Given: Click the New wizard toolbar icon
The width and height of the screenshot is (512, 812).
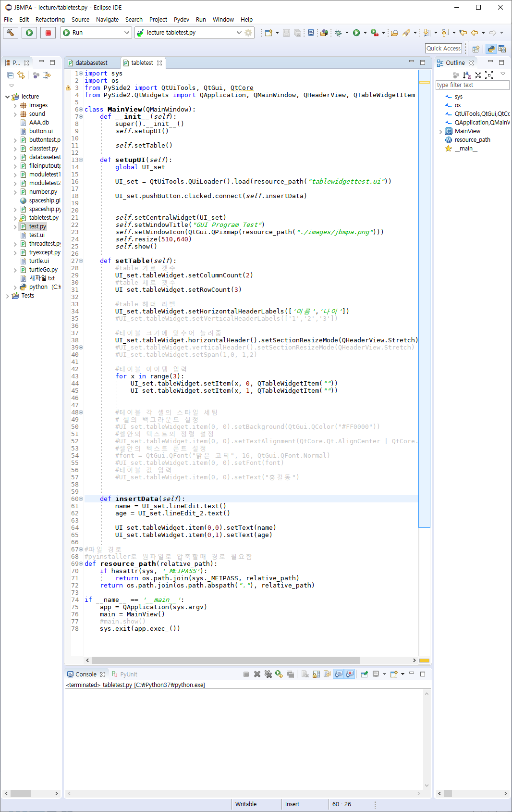Looking at the screenshot, I should [268, 33].
